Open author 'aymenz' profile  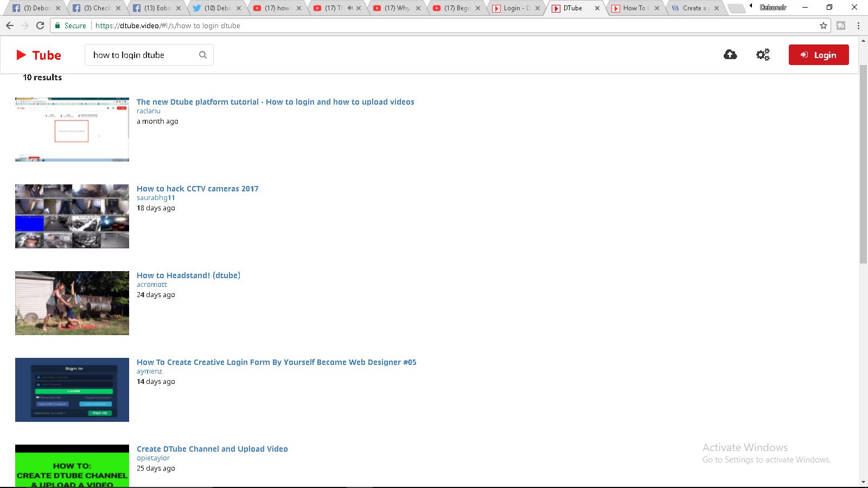coord(149,371)
